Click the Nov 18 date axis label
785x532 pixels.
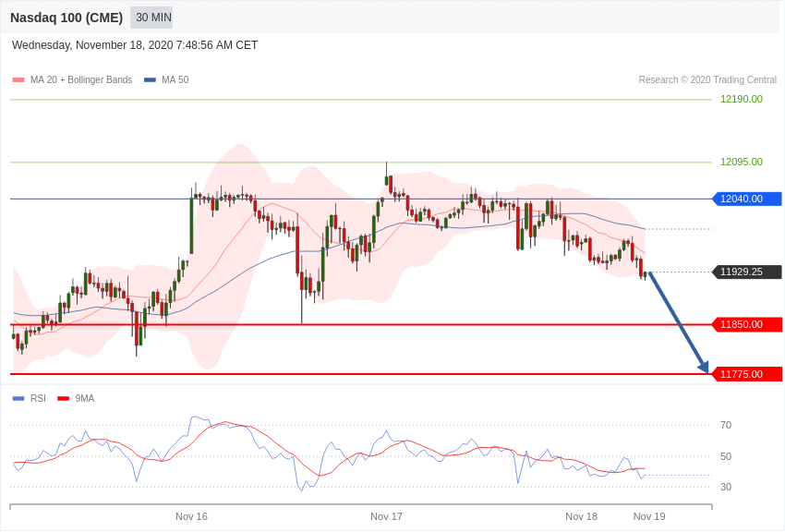pyautogui.click(x=581, y=516)
